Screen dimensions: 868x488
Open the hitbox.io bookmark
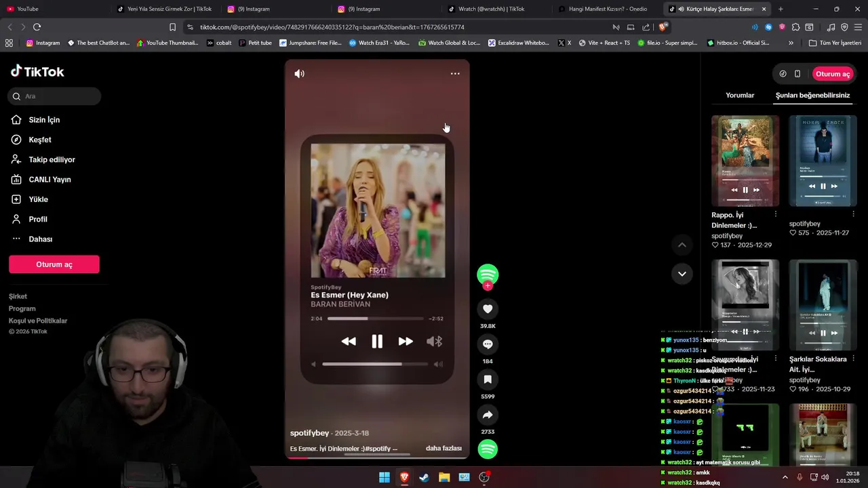click(x=738, y=43)
